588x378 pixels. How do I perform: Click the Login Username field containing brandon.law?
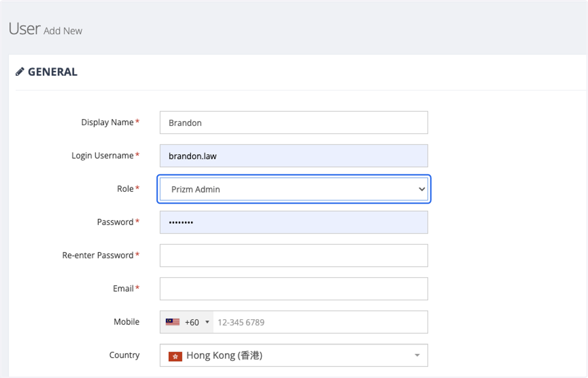pos(294,156)
